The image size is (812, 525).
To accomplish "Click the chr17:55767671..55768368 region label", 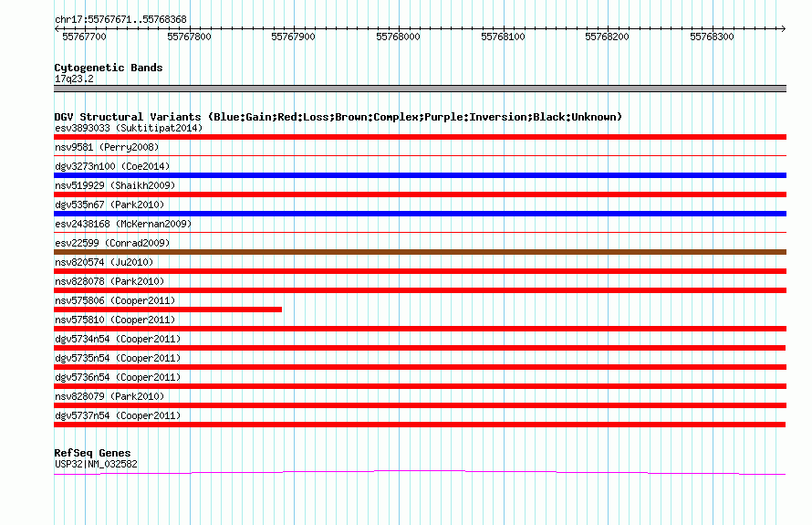I will pyautogui.click(x=120, y=19).
